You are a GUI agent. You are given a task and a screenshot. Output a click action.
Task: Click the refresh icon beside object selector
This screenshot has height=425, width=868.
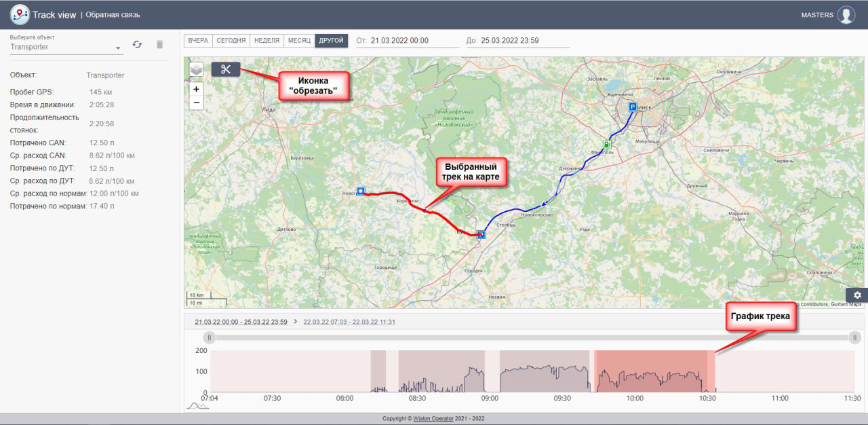point(137,45)
